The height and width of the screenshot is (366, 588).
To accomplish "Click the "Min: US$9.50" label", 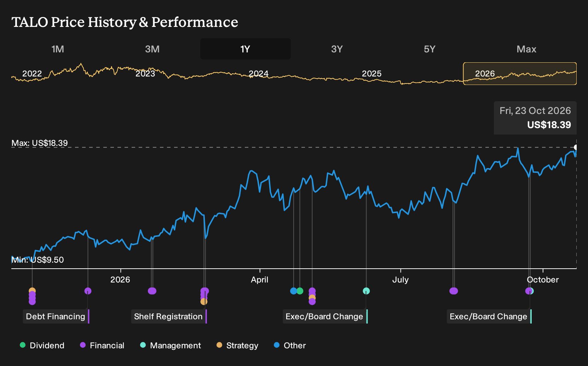I will [38, 260].
